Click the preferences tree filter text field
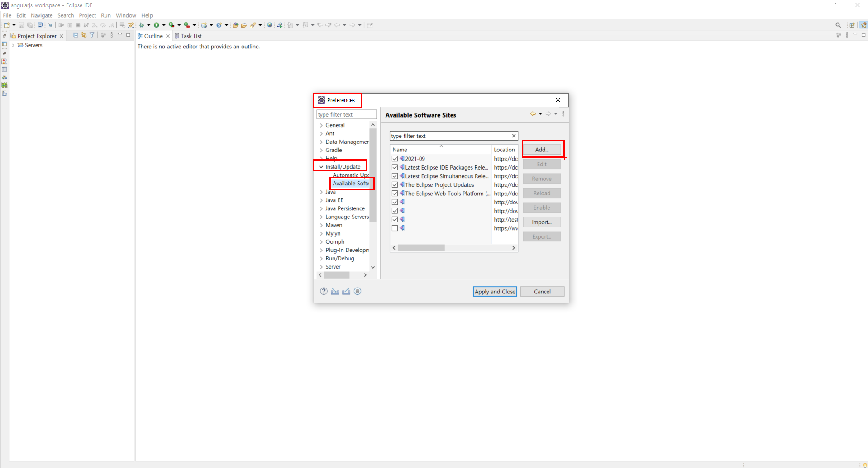The width and height of the screenshot is (868, 468). coord(346,114)
